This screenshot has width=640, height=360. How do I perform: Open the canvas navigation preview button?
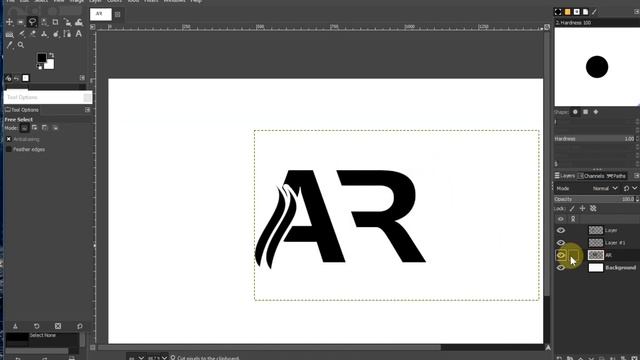coord(548,348)
